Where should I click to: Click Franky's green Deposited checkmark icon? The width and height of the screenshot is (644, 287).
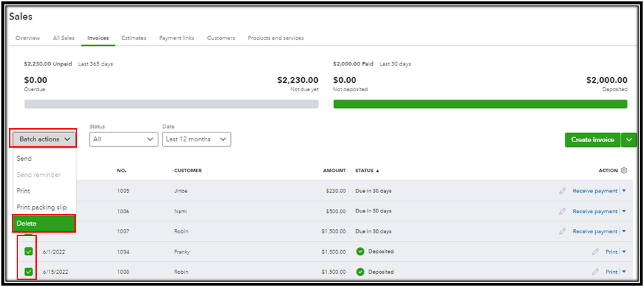click(360, 251)
